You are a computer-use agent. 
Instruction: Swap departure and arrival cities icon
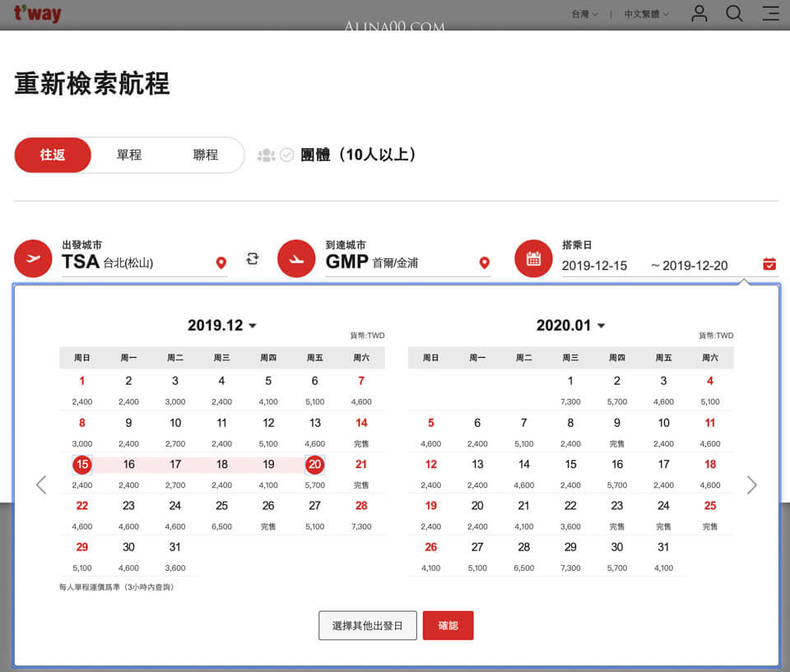pyautogui.click(x=253, y=259)
